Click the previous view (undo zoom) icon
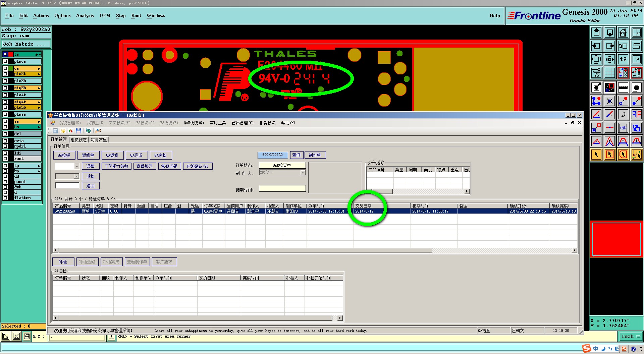The height and width of the screenshot is (354, 644). point(623,46)
